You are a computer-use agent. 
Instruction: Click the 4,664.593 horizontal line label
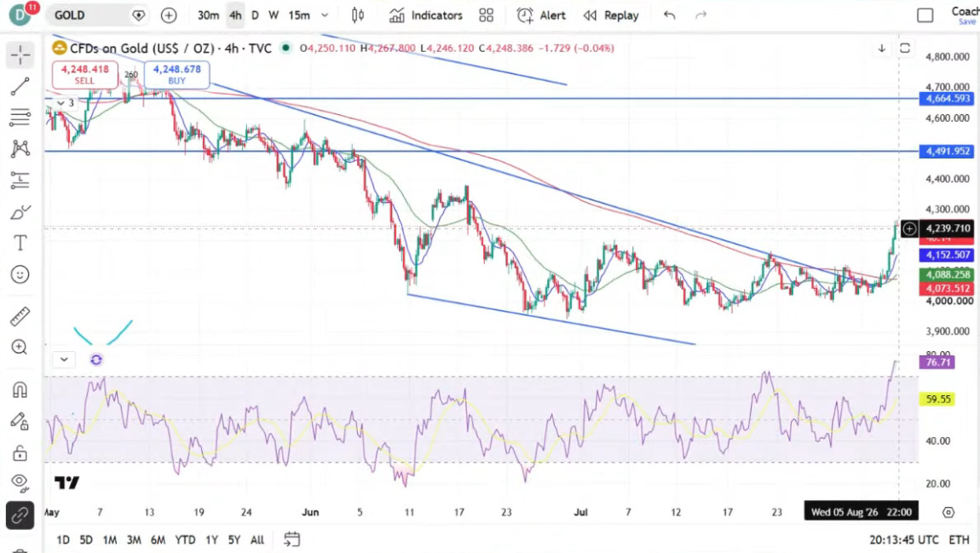tap(947, 99)
